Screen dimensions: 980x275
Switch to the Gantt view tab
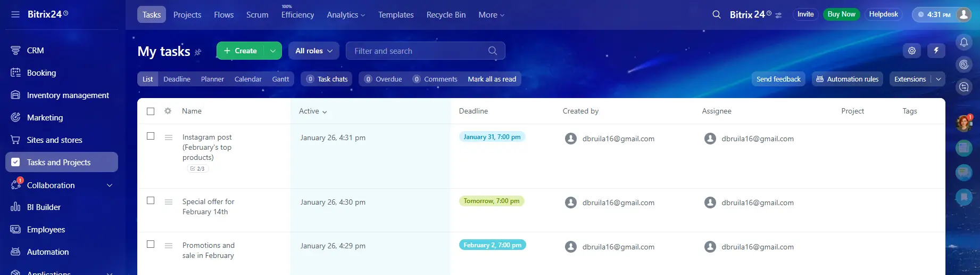(280, 79)
